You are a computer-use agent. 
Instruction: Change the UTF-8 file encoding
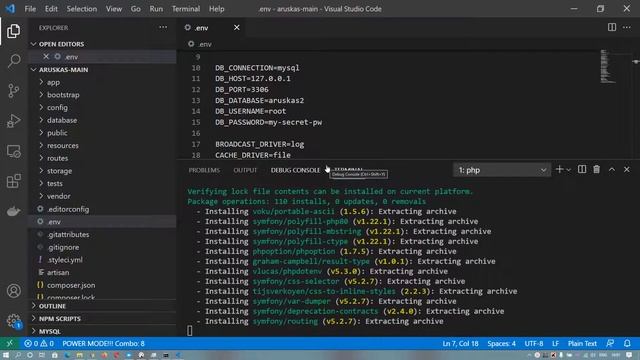coord(533,343)
